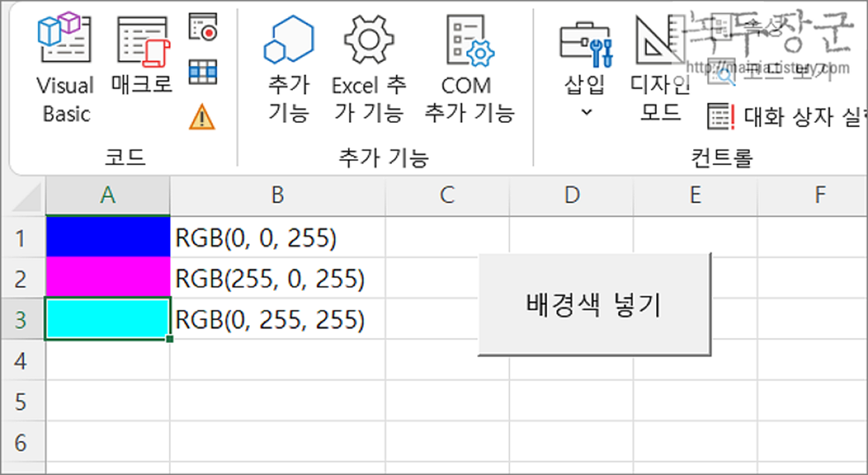868x475 pixels.
Task: Toggle 디자인 모드 (Design Mode)
Action: tap(660, 68)
